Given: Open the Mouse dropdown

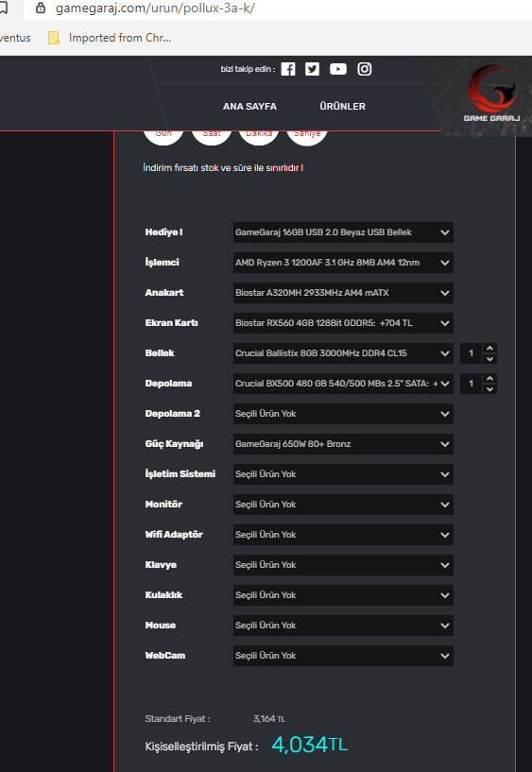Looking at the screenshot, I should point(343,626).
